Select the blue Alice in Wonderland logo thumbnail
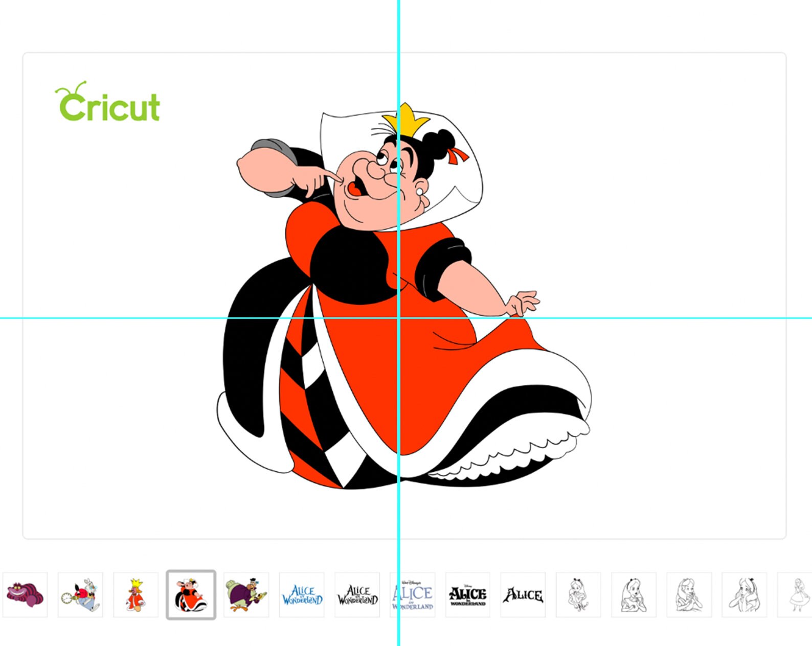The image size is (812, 646). 302,595
